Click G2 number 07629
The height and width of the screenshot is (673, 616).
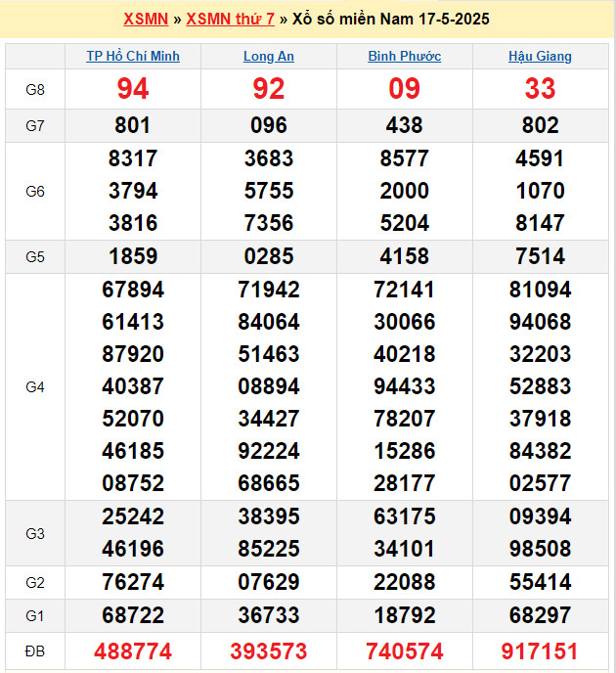pyautogui.click(x=269, y=582)
